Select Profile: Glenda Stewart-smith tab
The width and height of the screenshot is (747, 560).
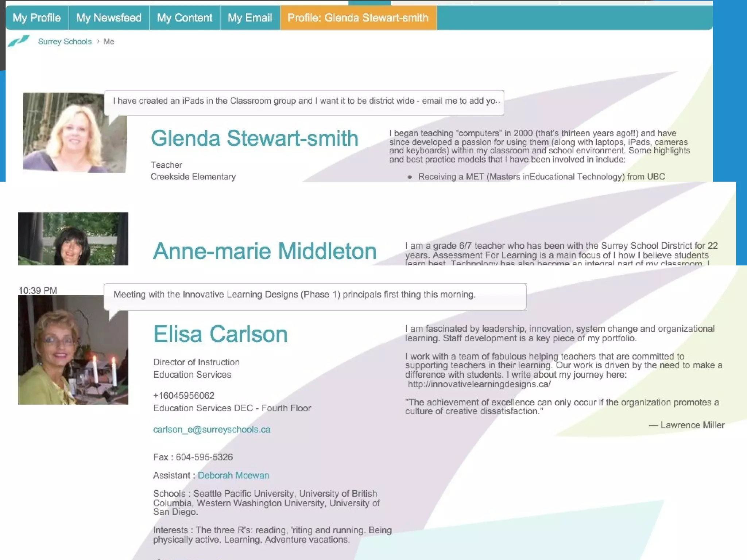point(358,17)
